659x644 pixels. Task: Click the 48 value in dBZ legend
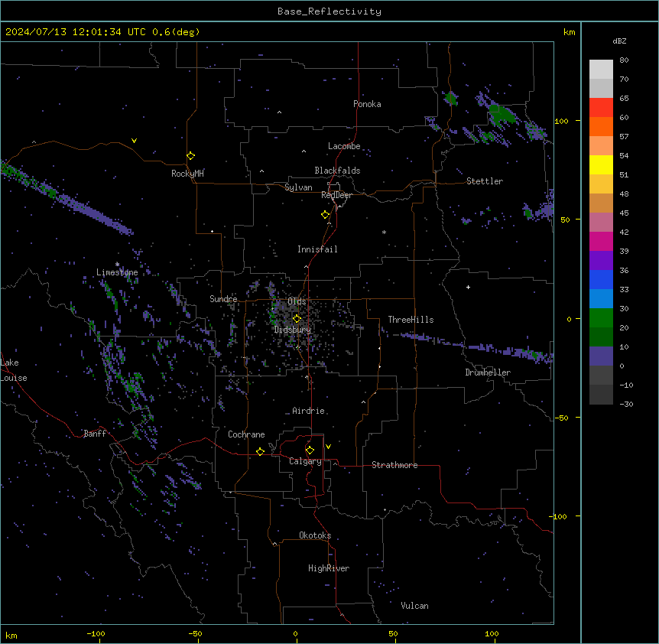coord(624,194)
